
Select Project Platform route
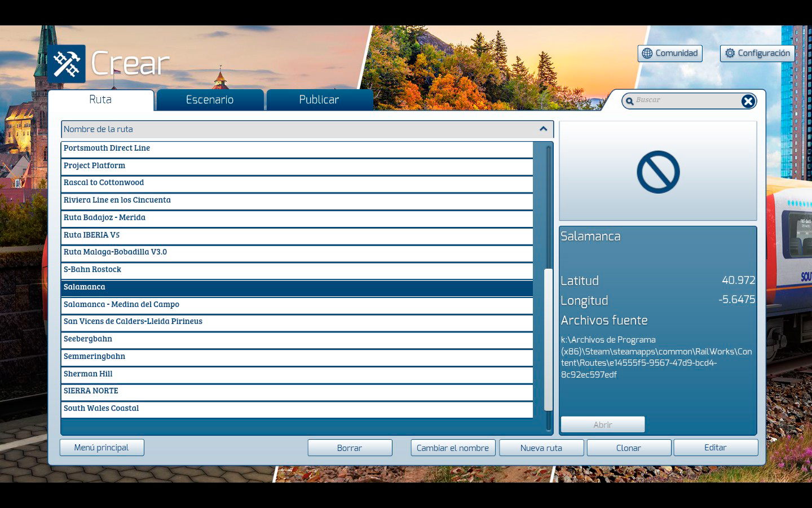point(297,166)
